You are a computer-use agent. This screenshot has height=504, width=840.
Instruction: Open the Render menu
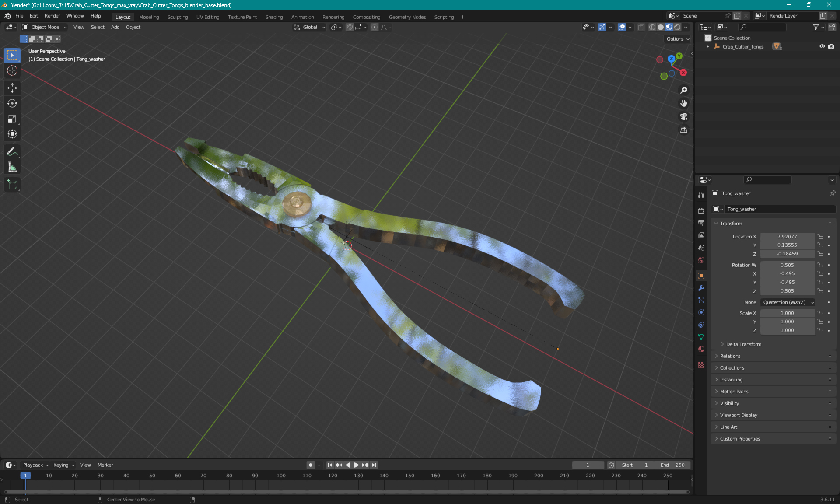coord(52,16)
